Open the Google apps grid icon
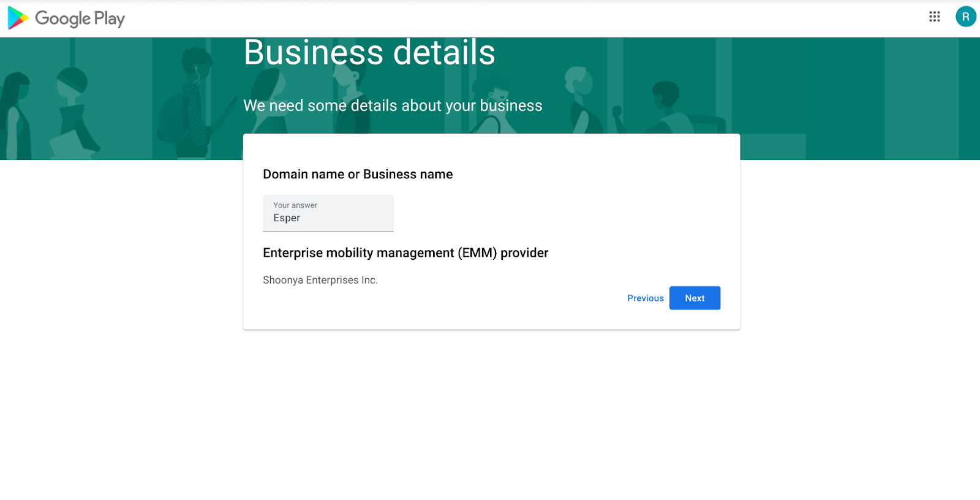980x500 pixels. click(934, 17)
